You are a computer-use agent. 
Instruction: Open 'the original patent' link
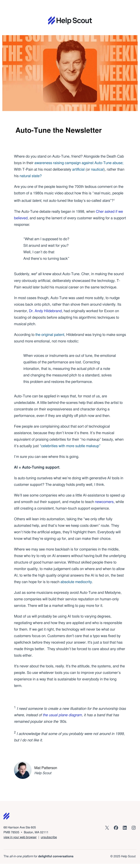point(50,335)
